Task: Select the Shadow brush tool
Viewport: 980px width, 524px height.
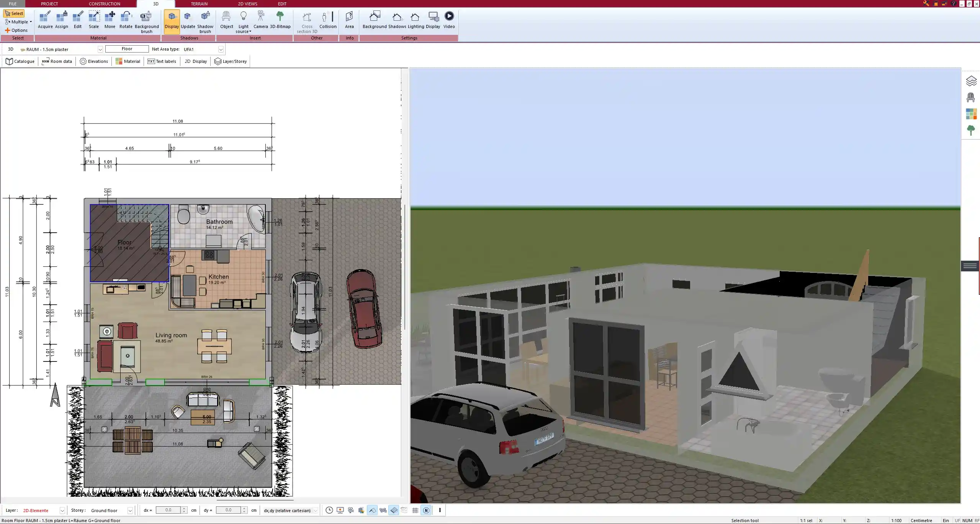Action: (x=205, y=22)
